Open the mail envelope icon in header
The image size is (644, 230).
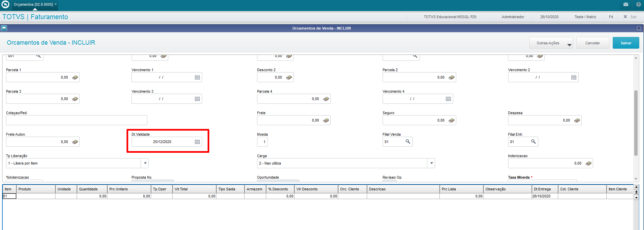point(626,4)
